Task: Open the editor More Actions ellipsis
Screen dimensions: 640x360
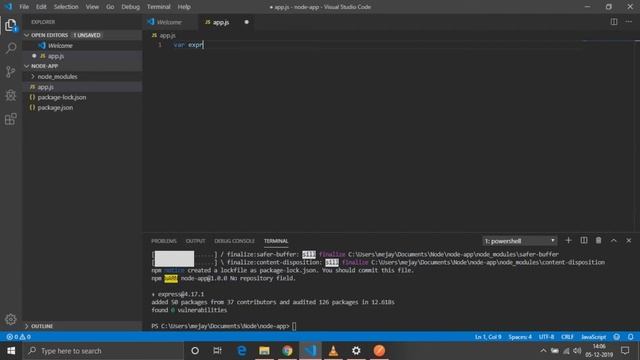Action: coord(629,22)
